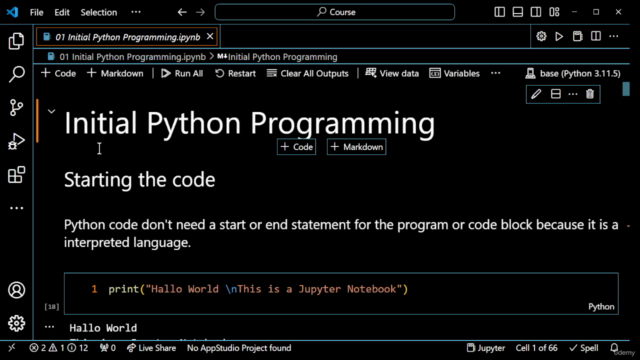This screenshot has height=360, width=640.
Task: Edit the markdown cell with pencil icon
Action: point(536,94)
